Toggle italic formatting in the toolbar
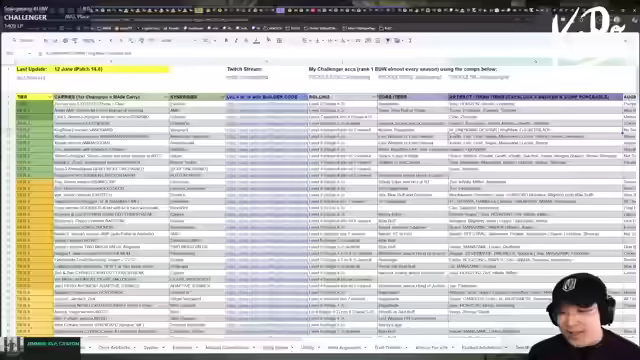This screenshot has width=640, height=360. click(x=236, y=40)
